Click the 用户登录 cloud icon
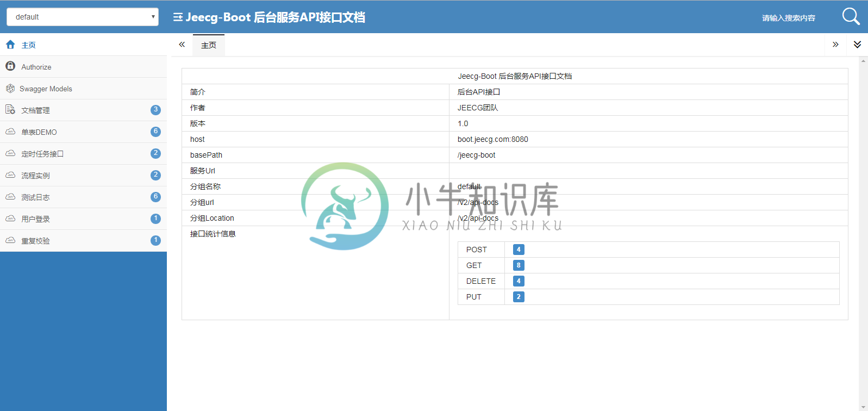The height and width of the screenshot is (411, 868). click(10, 219)
